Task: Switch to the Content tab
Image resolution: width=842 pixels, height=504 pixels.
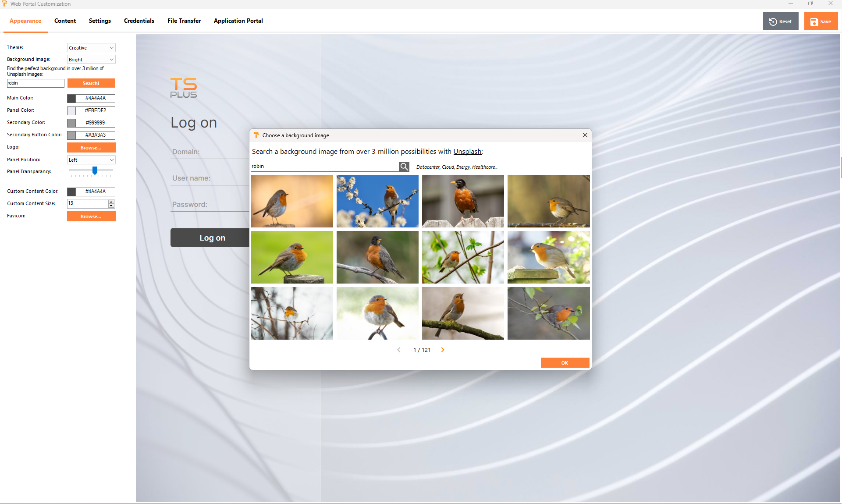Action: [x=65, y=21]
